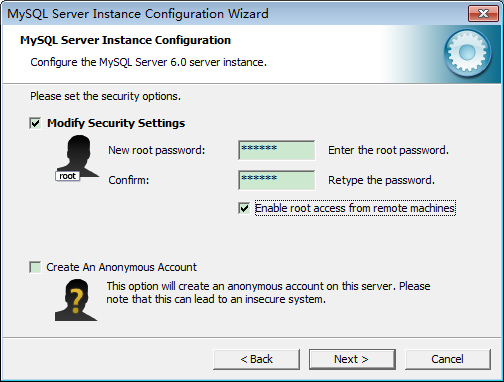The width and height of the screenshot is (504, 382).
Task: Click the New root password label
Action: click(157, 150)
